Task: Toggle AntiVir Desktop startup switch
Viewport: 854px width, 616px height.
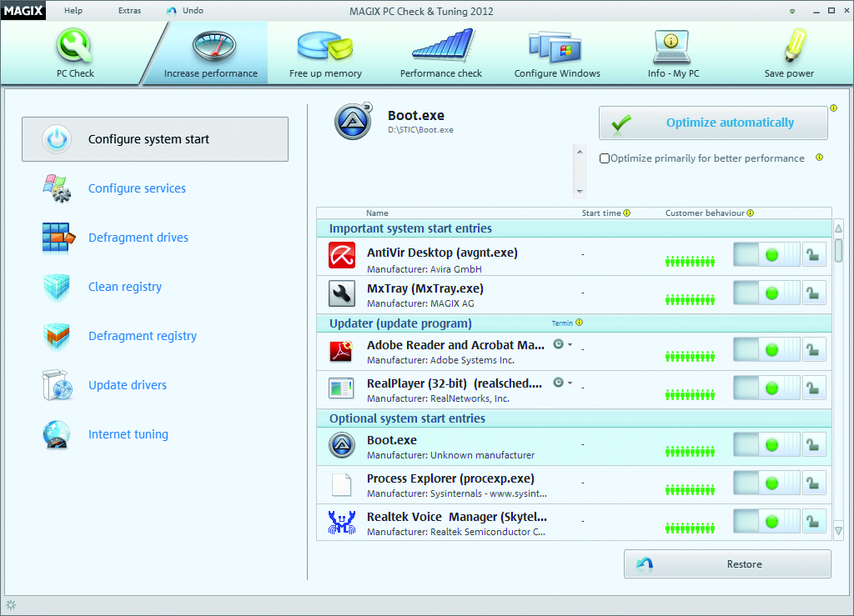Action: click(767, 255)
